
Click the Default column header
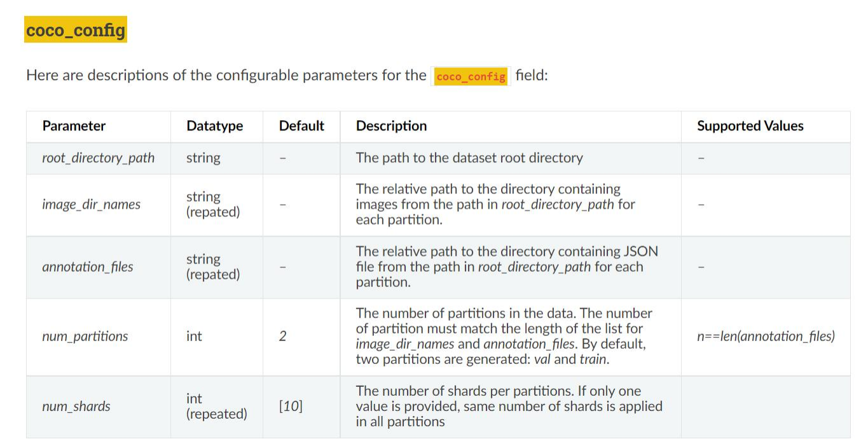tap(301, 126)
